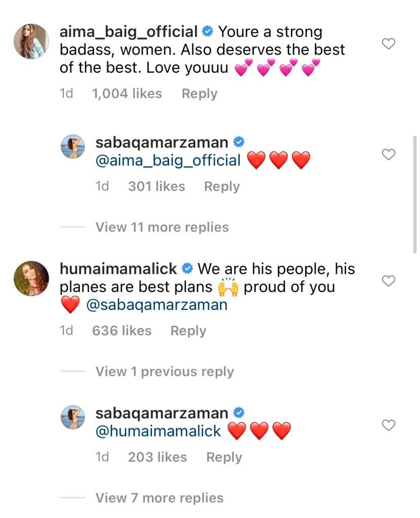Like sabaqamarzaman's reply to humaimamalick
The width and height of the screenshot is (420, 518).
389,425
